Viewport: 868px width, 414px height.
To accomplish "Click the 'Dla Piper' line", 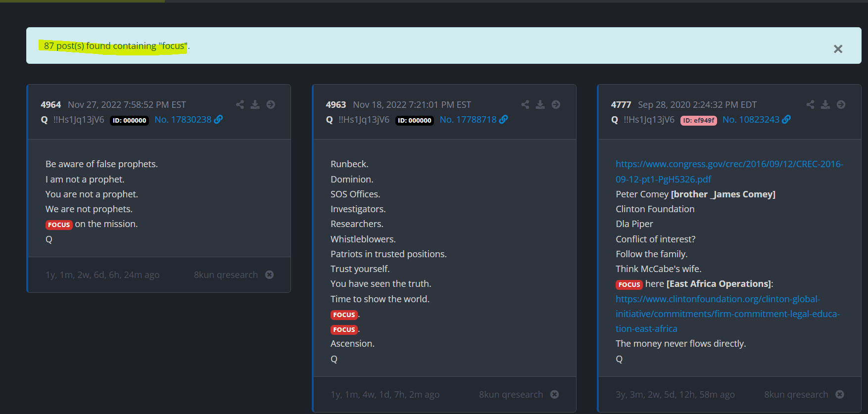I will pyautogui.click(x=634, y=224).
